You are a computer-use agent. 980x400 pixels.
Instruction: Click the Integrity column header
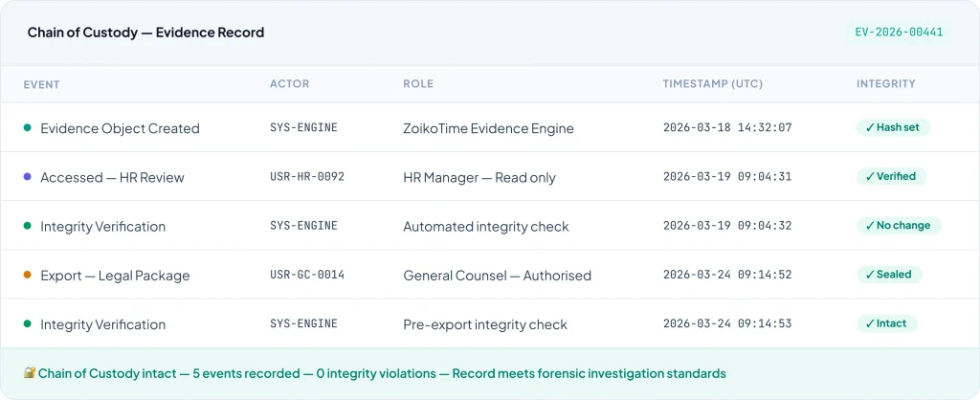coord(885,84)
